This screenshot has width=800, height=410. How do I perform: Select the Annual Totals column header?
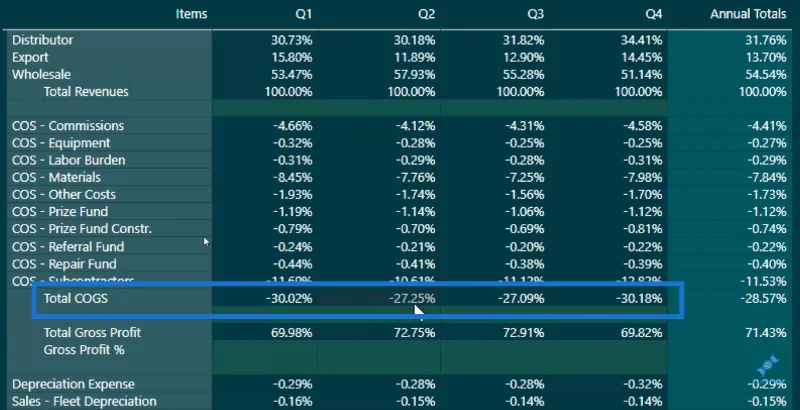pos(748,14)
